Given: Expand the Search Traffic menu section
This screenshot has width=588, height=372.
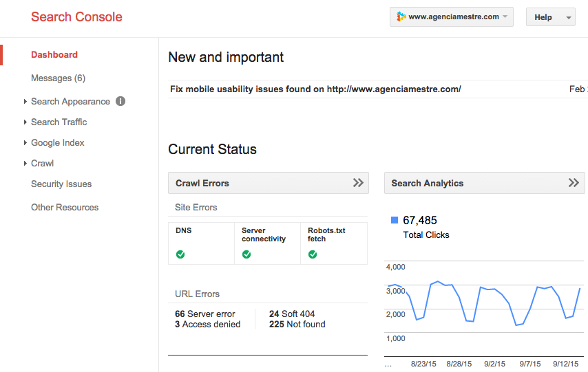Looking at the screenshot, I should tap(59, 122).
